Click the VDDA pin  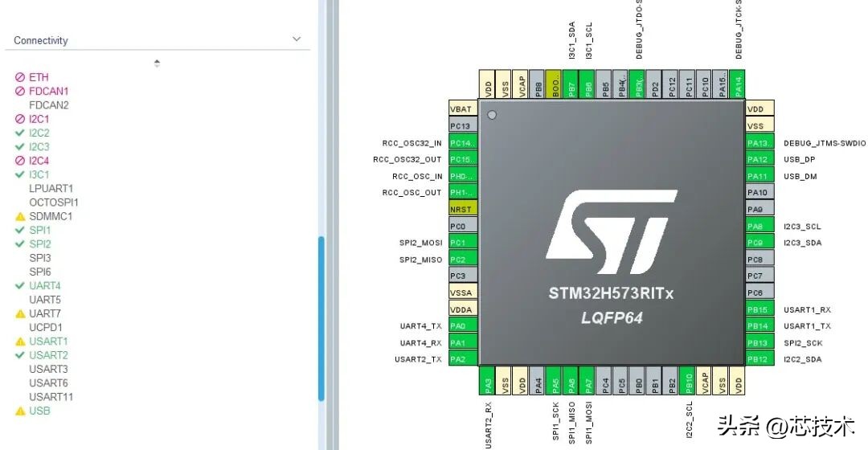click(463, 309)
